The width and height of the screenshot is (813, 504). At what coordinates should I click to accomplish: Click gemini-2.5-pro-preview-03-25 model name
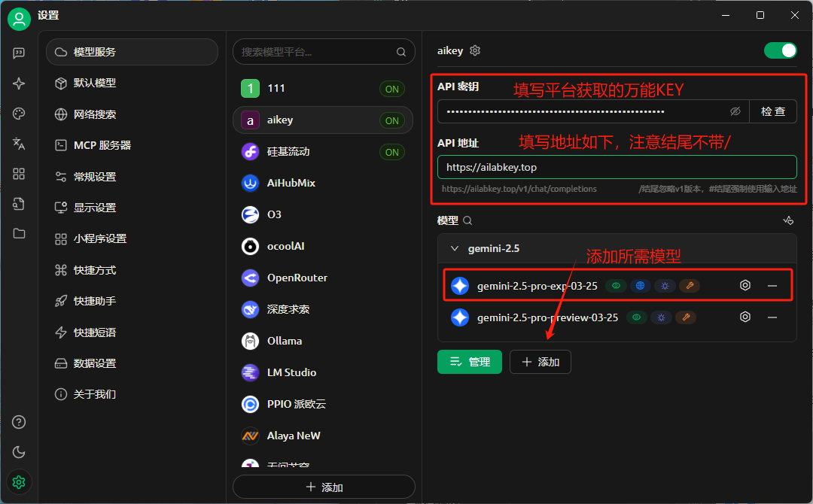pos(547,317)
